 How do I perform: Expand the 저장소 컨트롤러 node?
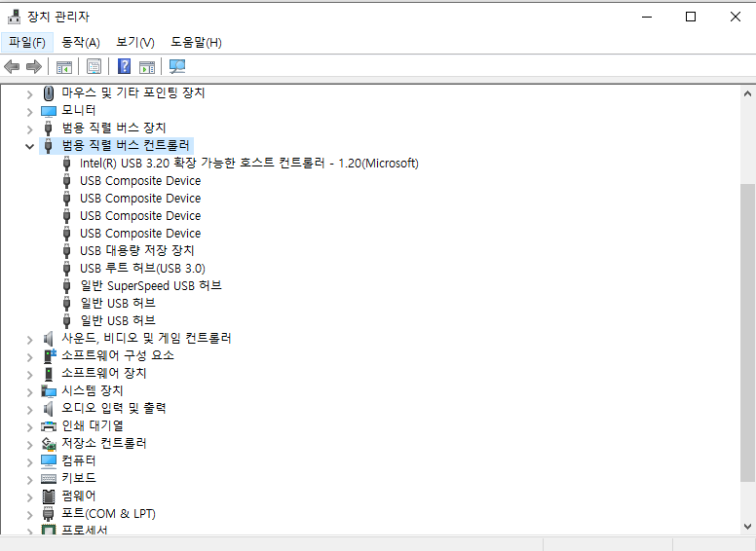tap(29, 444)
